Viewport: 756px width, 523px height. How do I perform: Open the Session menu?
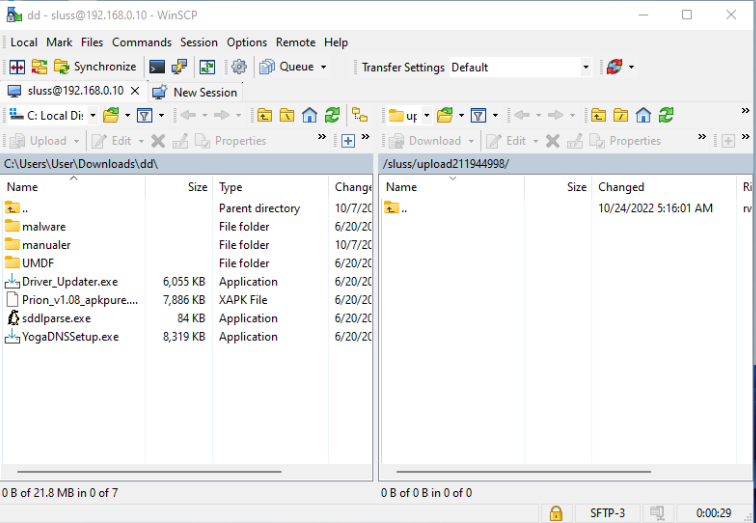click(x=199, y=42)
